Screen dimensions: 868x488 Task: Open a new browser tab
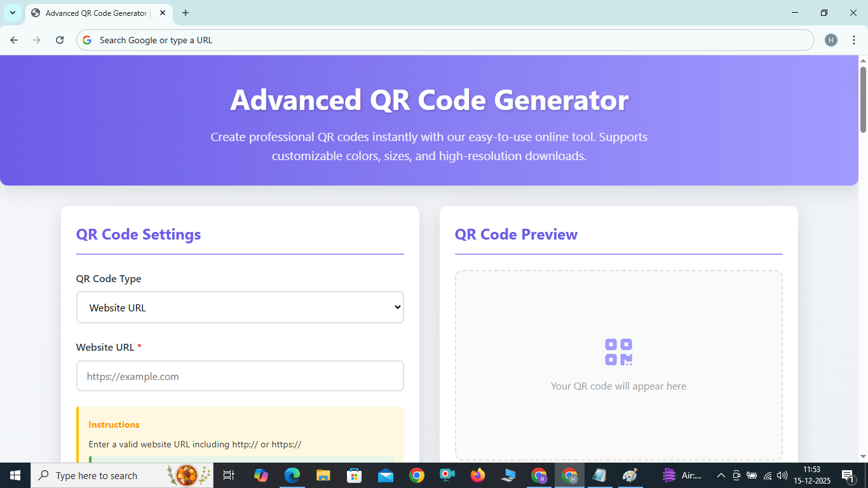[185, 13]
